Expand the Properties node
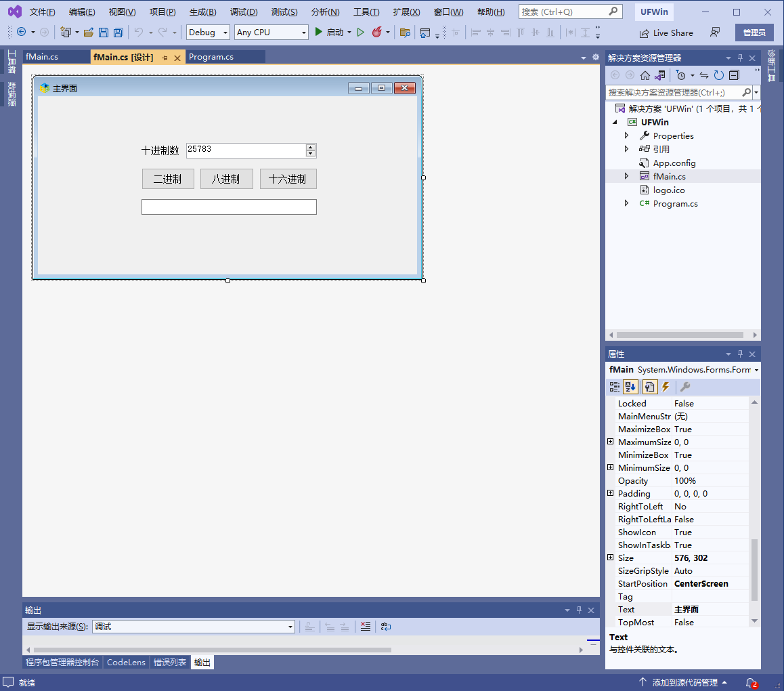 (626, 135)
